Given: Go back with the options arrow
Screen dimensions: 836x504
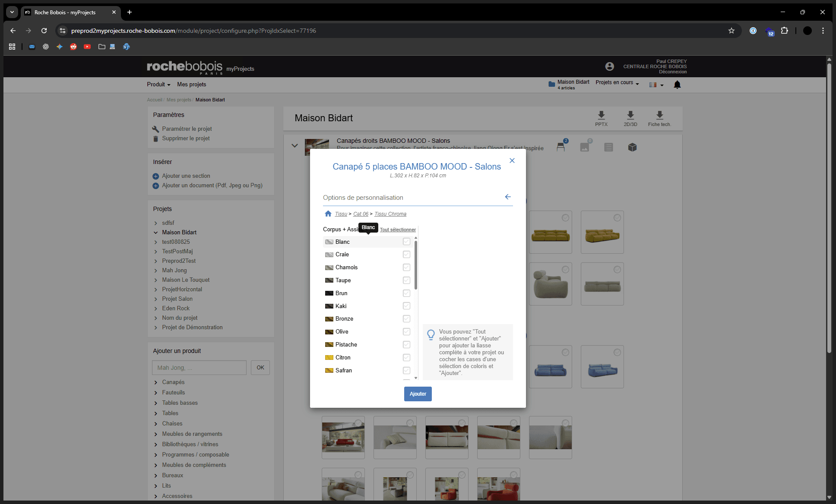Looking at the screenshot, I should pyautogui.click(x=508, y=197).
